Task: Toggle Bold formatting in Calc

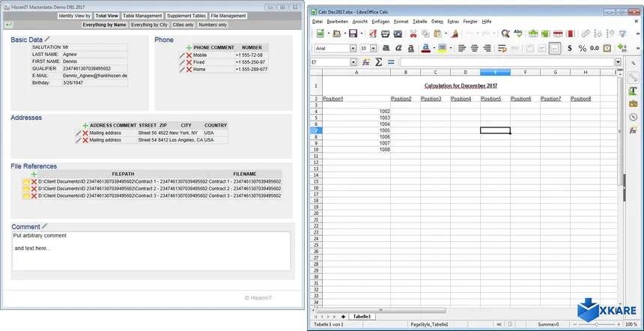Action: click(x=386, y=48)
